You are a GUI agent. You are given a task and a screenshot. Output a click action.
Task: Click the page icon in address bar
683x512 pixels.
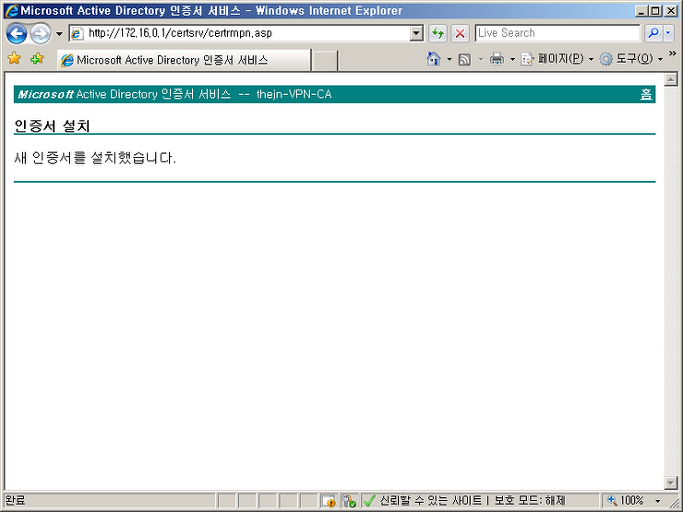77,34
